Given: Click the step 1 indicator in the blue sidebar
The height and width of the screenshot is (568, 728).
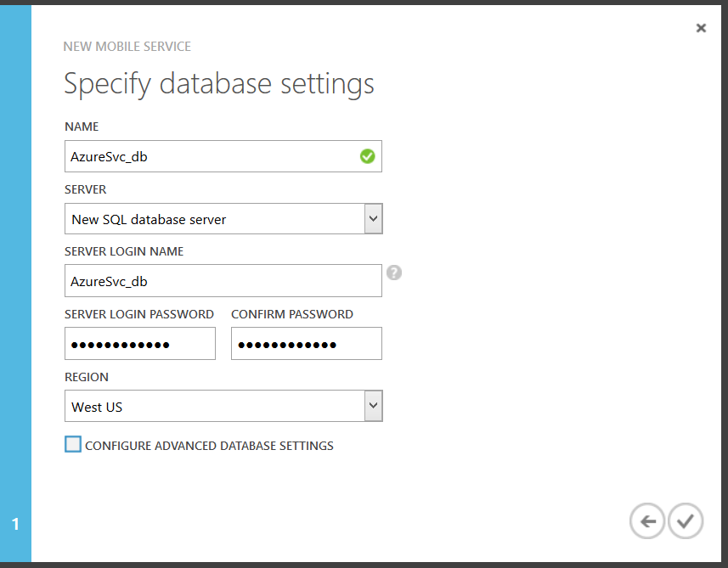Looking at the screenshot, I should [x=15, y=525].
